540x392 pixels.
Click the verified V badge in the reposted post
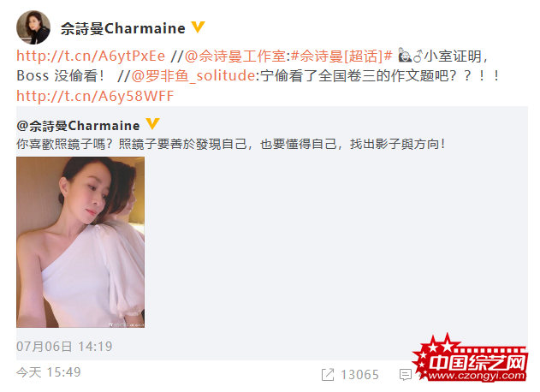(152, 124)
